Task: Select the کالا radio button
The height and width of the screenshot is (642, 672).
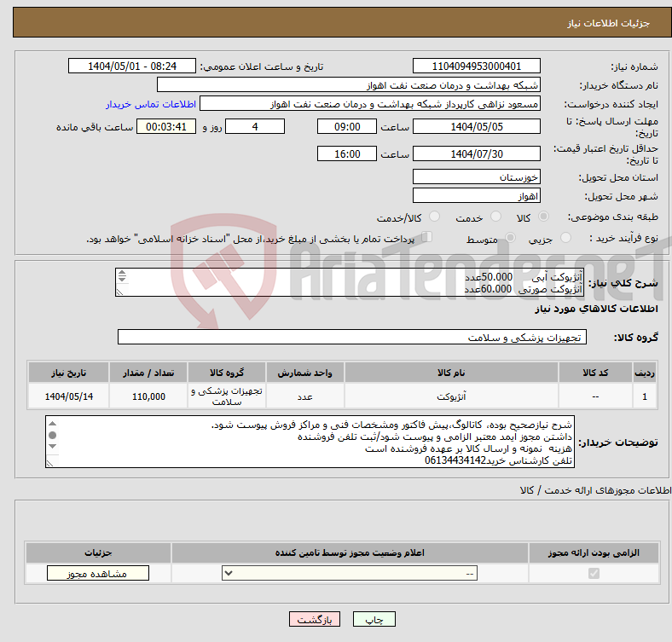Action: (545, 217)
